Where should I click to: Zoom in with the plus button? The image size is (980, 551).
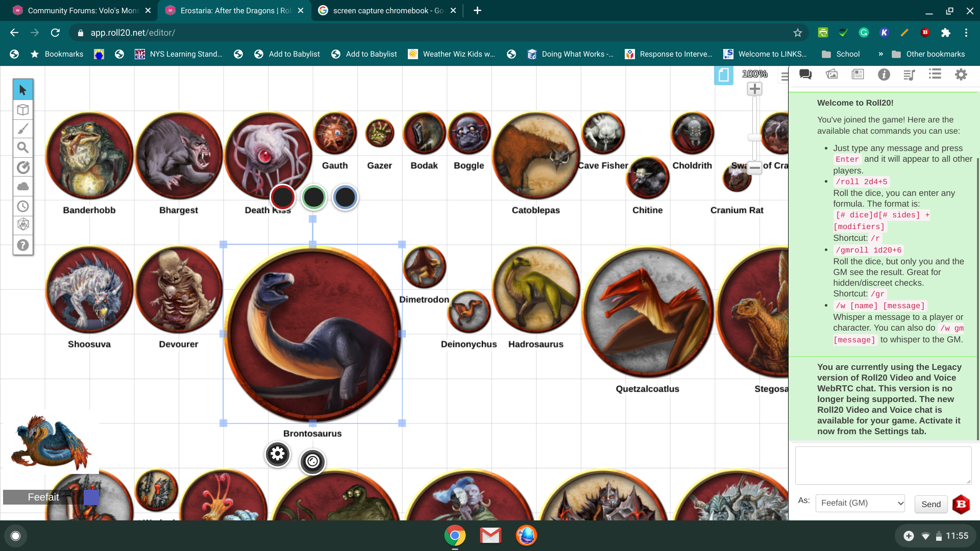(x=754, y=89)
